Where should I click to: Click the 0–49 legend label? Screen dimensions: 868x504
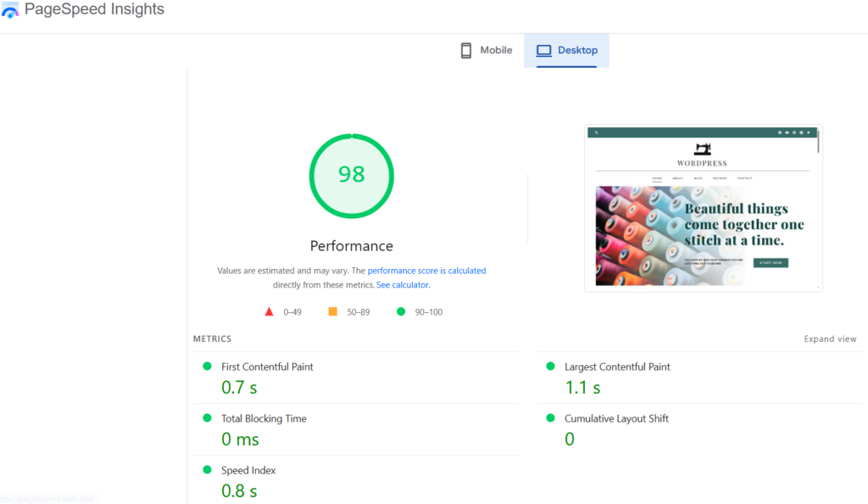tap(292, 312)
